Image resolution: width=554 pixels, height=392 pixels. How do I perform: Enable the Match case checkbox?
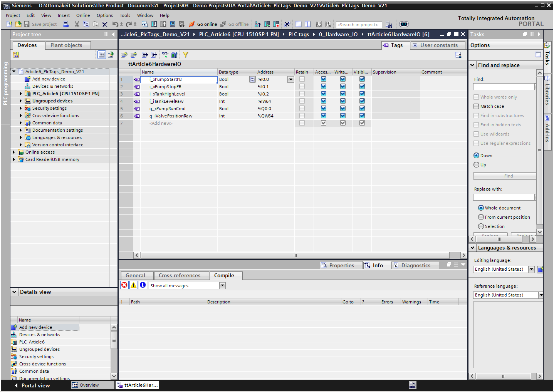pos(477,106)
